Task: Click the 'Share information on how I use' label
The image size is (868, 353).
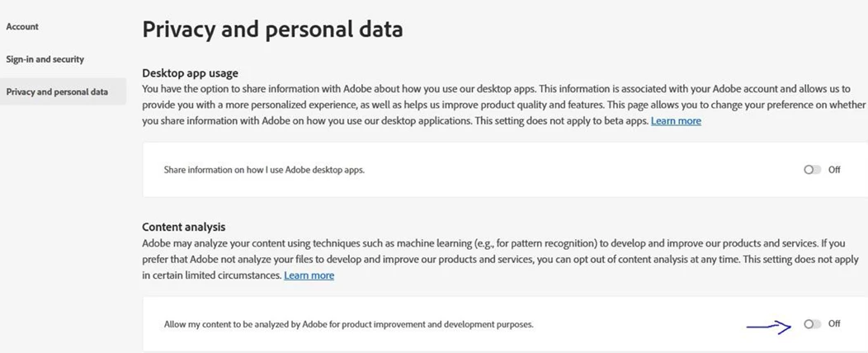Action: (x=264, y=171)
